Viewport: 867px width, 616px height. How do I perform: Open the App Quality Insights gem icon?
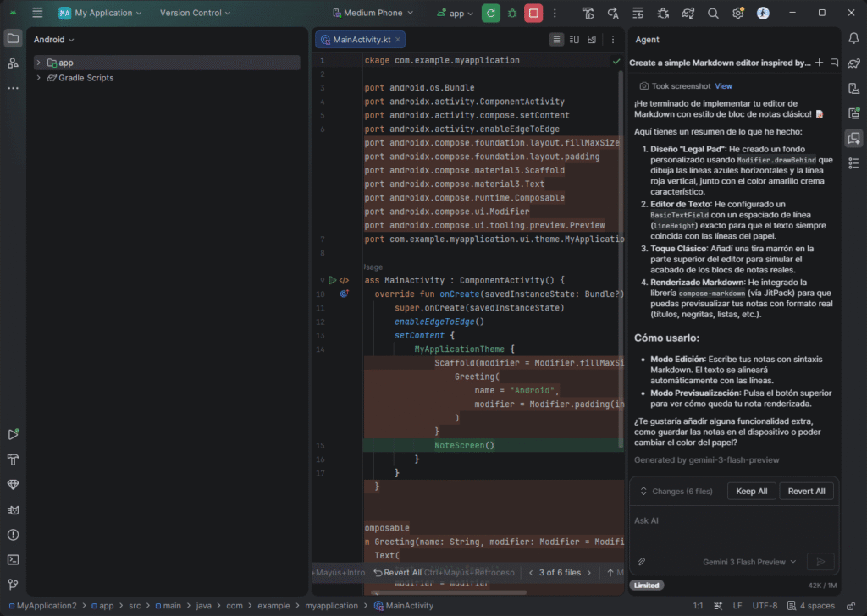click(x=13, y=485)
